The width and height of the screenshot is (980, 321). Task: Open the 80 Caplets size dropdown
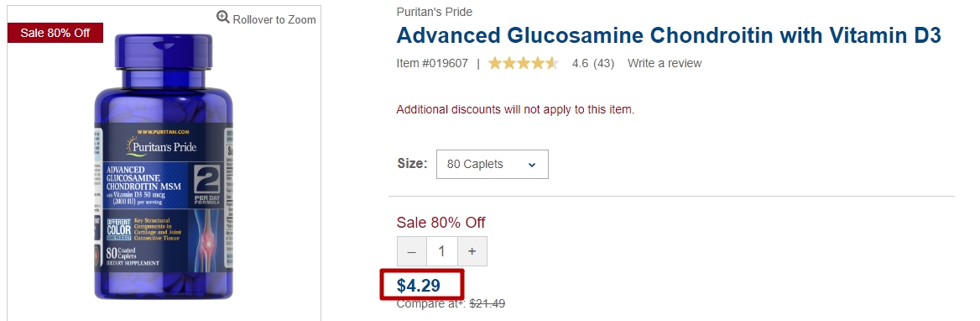493,164
